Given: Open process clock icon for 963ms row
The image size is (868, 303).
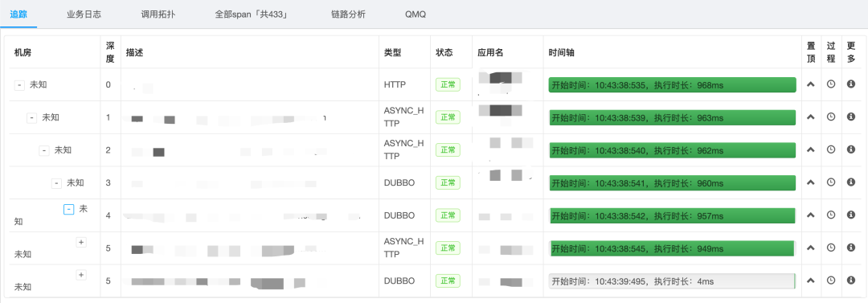Looking at the screenshot, I should click(x=830, y=117).
